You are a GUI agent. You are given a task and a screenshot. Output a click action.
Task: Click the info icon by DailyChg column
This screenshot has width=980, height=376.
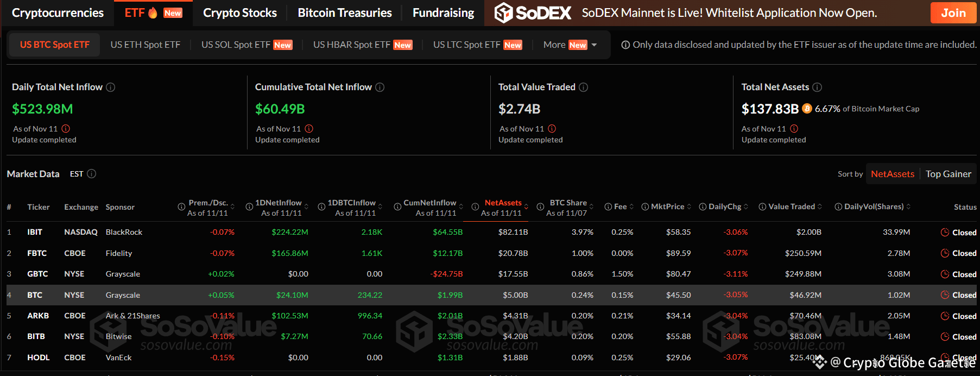pyautogui.click(x=703, y=207)
